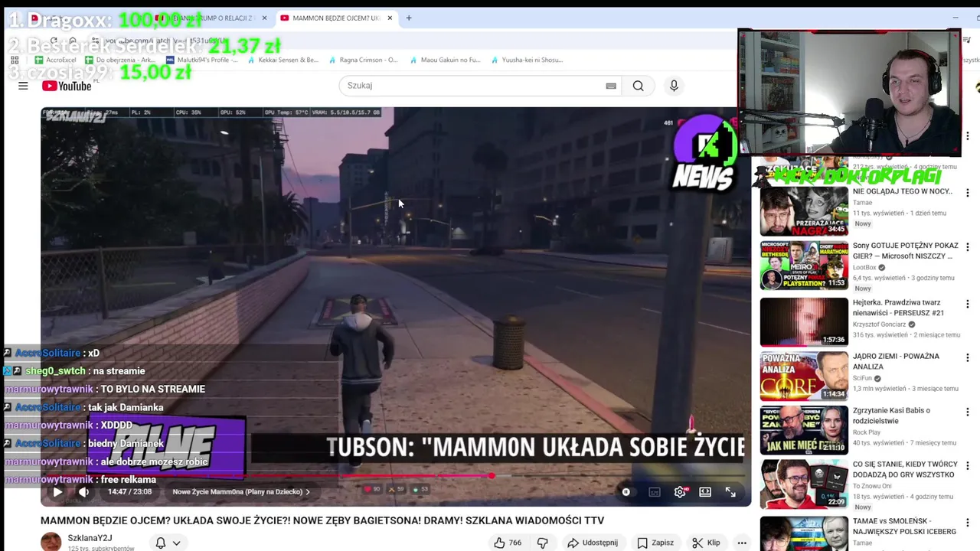Open the player settings gear
980x551 pixels.
(680, 492)
